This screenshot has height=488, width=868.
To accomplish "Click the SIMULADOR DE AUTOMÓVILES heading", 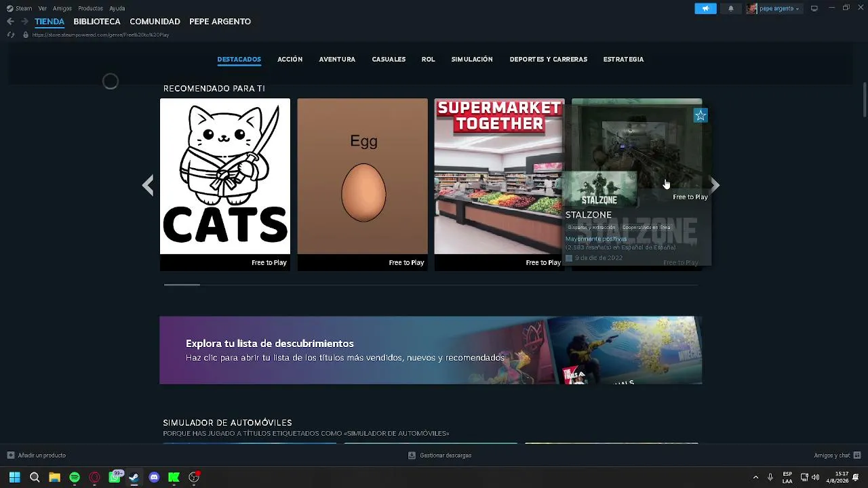I will tap(227, 423).
